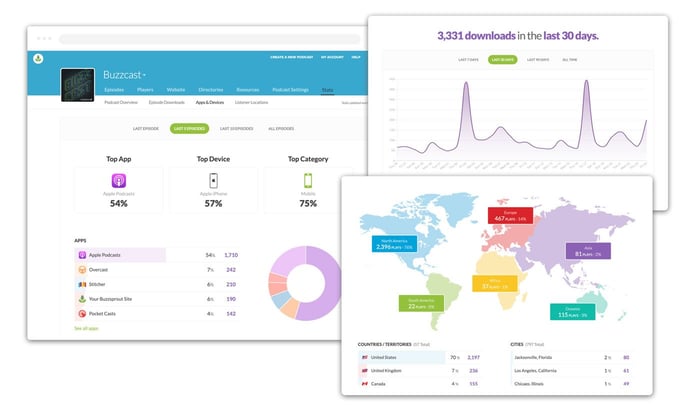
Task: Click Chicago, Illinois city row
Action: click(572, 384)
